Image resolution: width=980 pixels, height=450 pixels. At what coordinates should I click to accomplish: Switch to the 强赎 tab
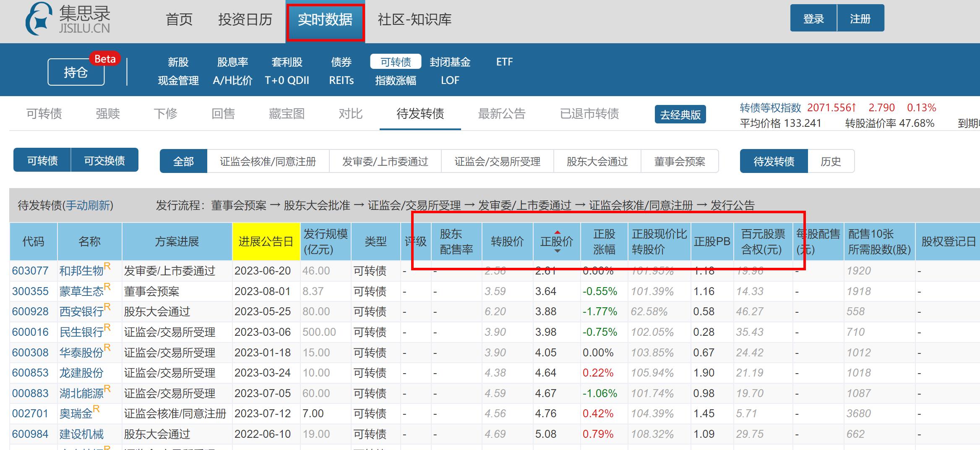[x=108, y=113]
